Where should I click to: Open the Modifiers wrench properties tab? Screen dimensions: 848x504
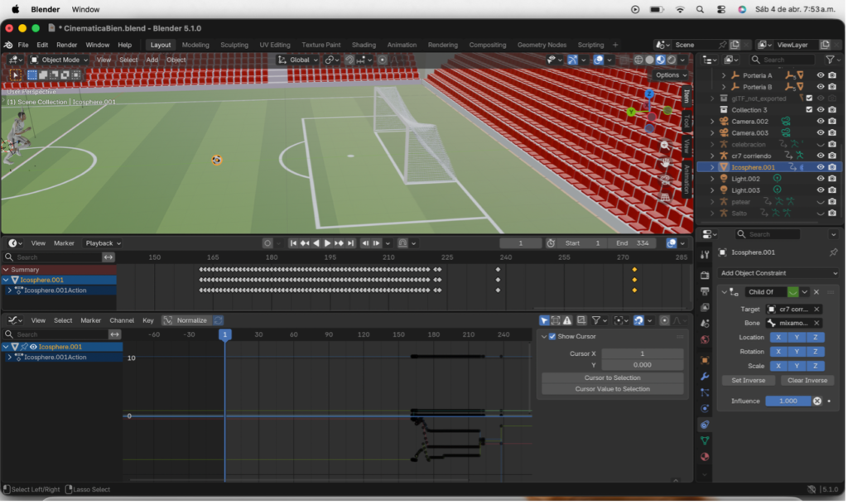(x=705, y=377)
